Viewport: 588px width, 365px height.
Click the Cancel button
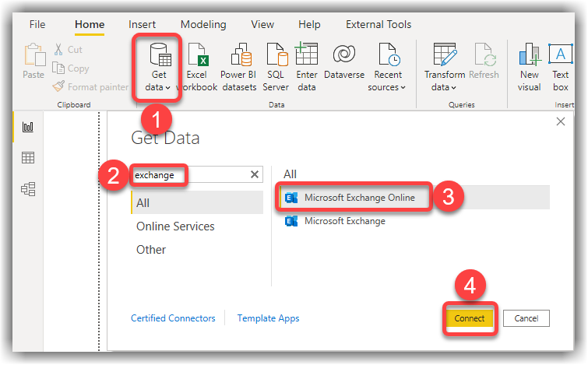coord(526,318)
